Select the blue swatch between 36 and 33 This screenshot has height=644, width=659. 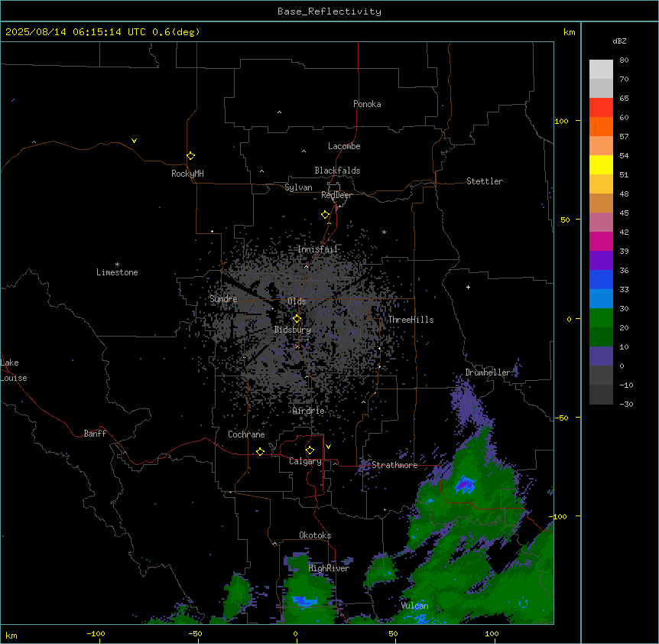(601, 279)
